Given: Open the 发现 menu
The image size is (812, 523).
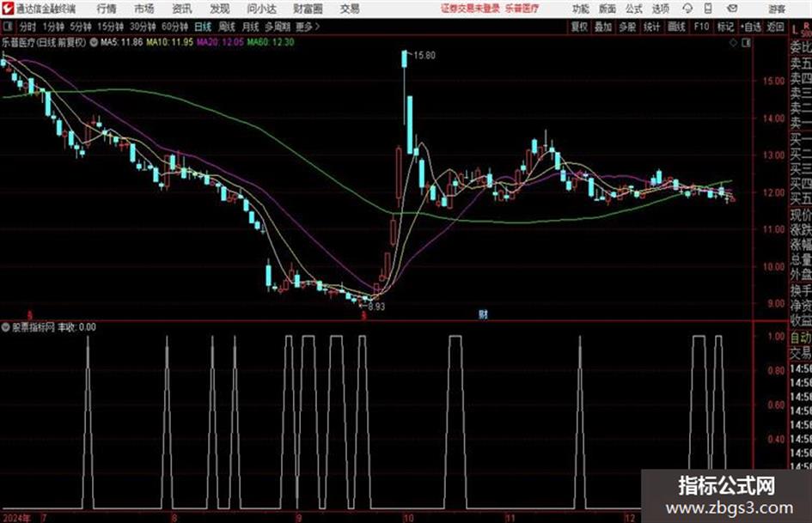Looking at the screenshot, I should pyautogui.click(x=220, y=9).
